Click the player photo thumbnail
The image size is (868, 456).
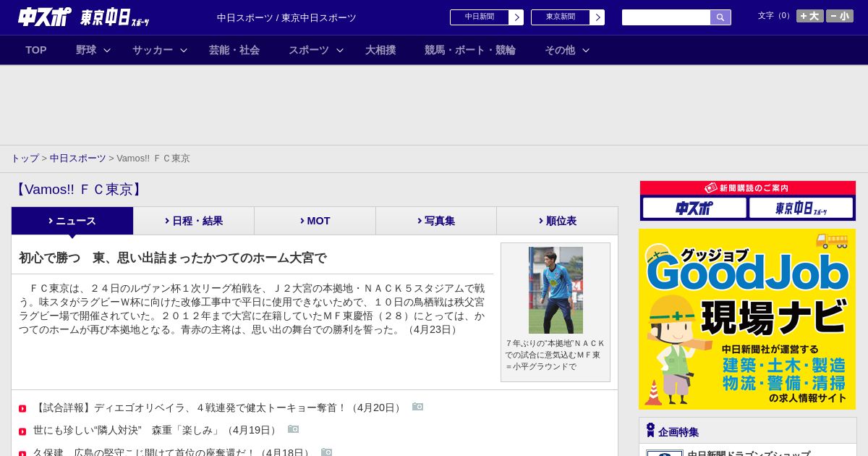(556, 290)
